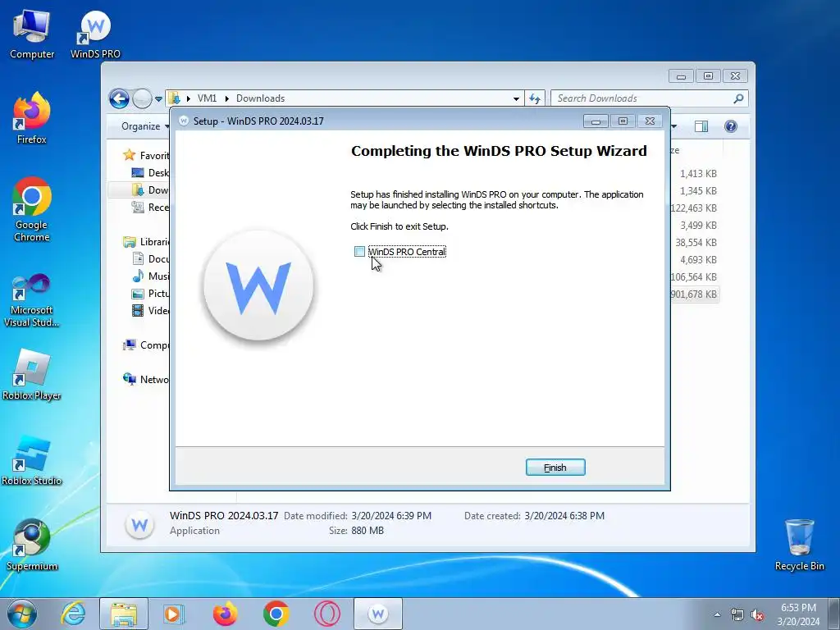Switch to WinDS PRO setup taskbar button

377,614
